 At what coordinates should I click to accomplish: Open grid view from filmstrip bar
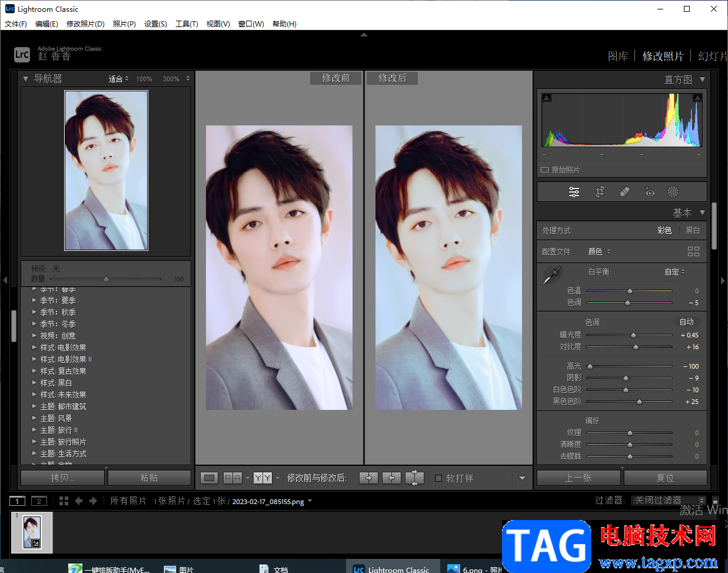click(64, 501)
